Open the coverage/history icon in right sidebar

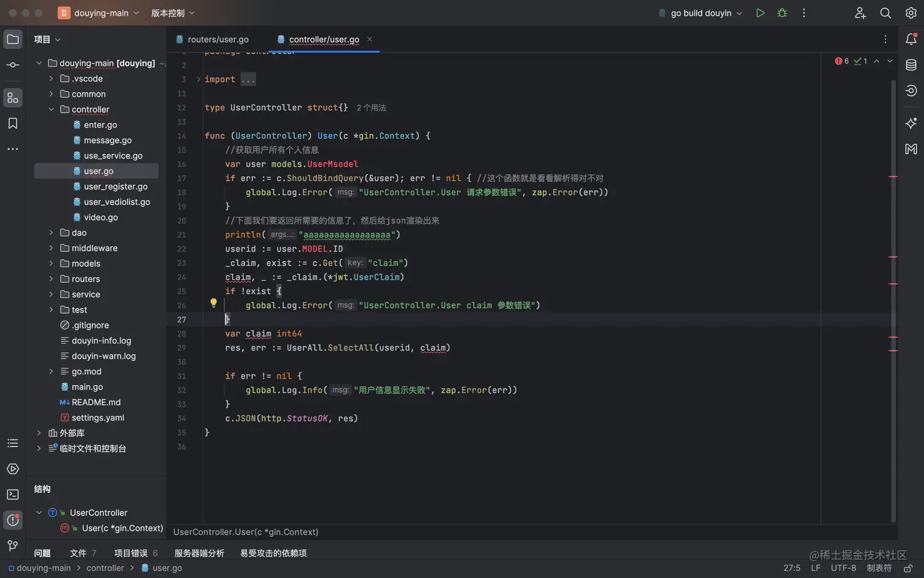(911, 91)
